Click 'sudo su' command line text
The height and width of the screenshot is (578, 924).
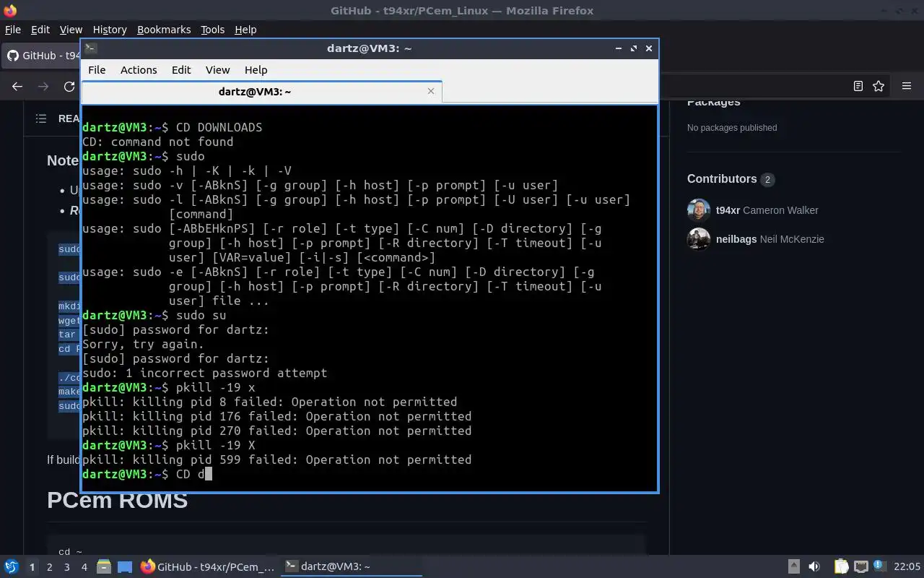tap(201, 315)
